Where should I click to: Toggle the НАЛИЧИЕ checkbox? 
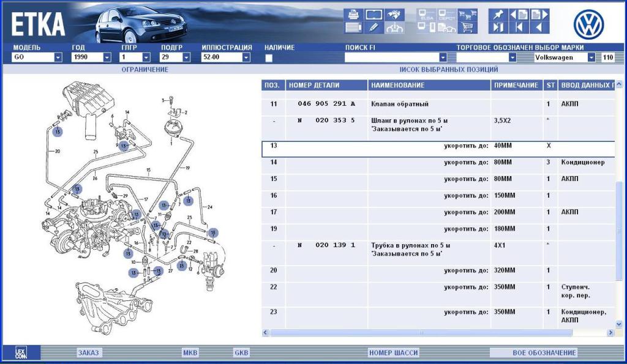tap(269, 58)
